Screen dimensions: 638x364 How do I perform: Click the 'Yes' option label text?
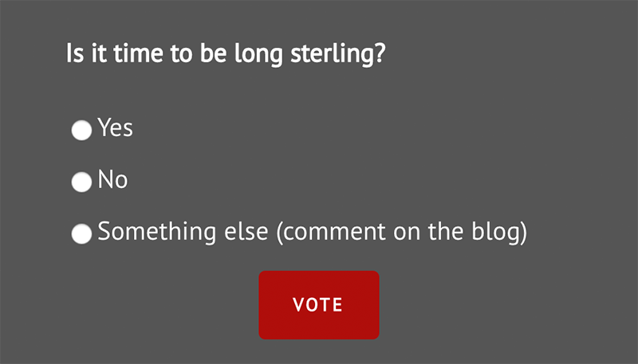point(115,127)
